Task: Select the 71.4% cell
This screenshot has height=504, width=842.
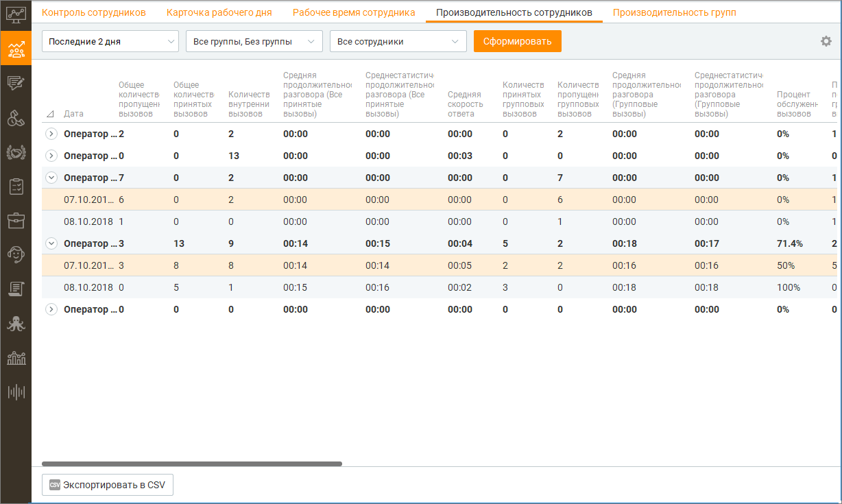Action: (x=790, y=243)
